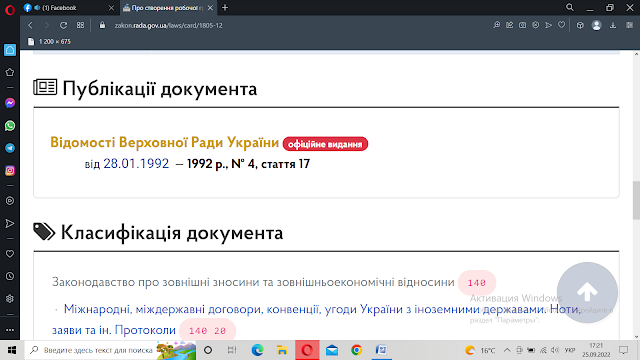Open Google Chrome from taskbar
The width and height of the screenshot is (640, 360).
356,350
